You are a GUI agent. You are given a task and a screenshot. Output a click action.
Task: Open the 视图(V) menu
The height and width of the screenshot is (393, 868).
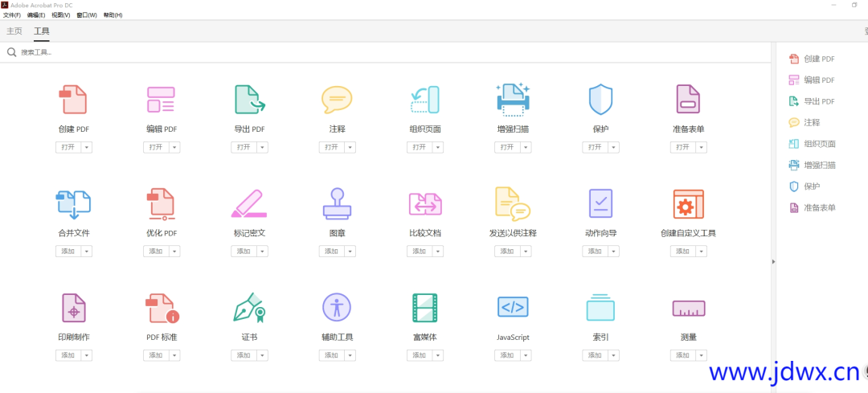[61, 15]
